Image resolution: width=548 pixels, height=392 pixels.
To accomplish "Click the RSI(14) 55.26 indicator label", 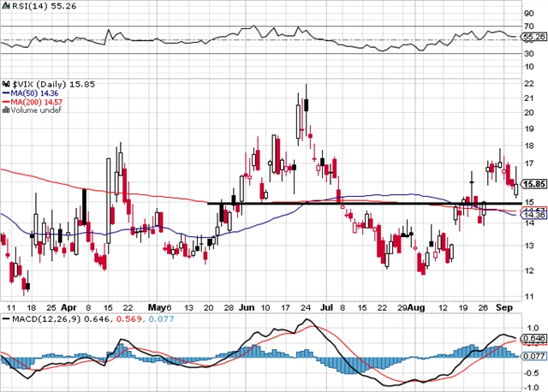I will coord(39,6).
